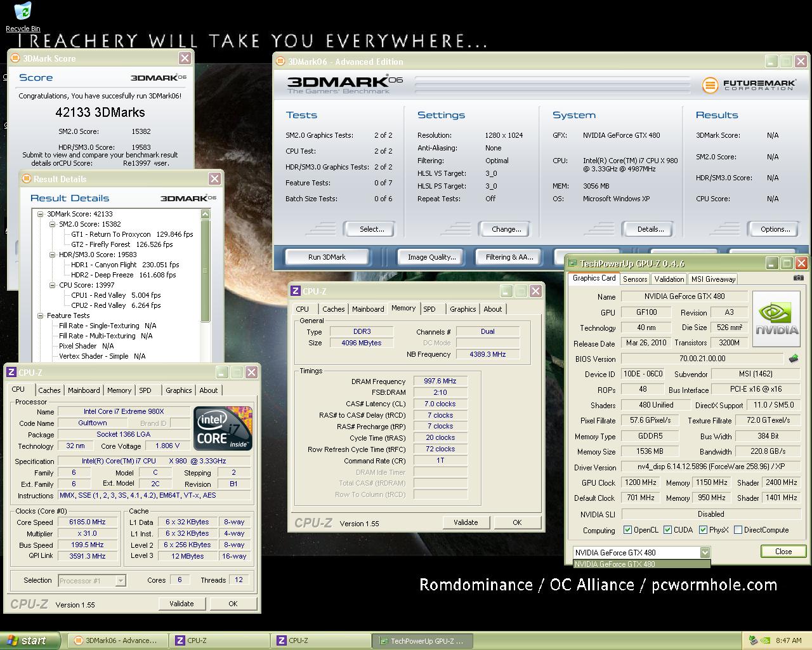
Task: Click the BIOS save chip icon
Action: pos(793,359)
